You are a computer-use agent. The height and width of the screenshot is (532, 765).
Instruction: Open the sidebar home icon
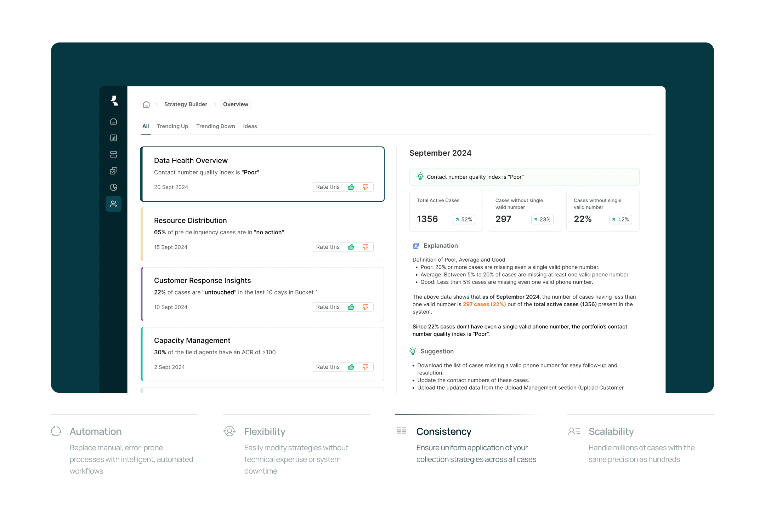click(113, 121)
